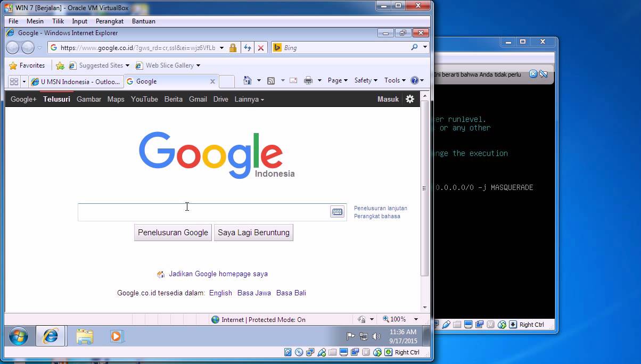Image resolution: width=641 pixels, height=364 pixels.
Task: Click Masuk sign-in link
Action: [x=388, y=99]
